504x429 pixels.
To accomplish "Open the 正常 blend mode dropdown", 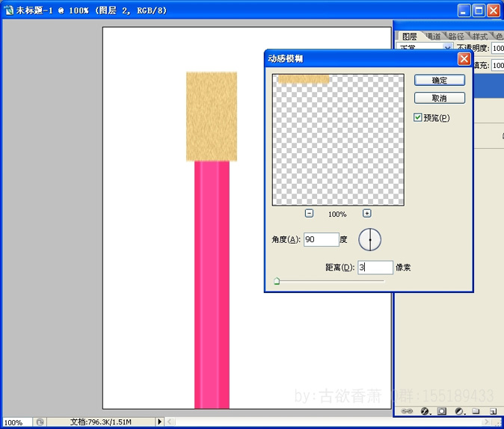I will click(x=425, y=47).
